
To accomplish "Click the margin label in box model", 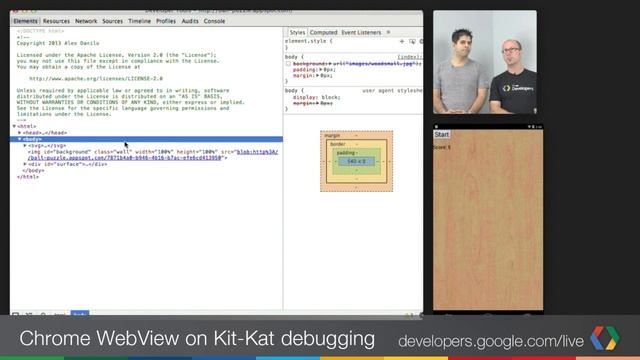I will [332, 136].
